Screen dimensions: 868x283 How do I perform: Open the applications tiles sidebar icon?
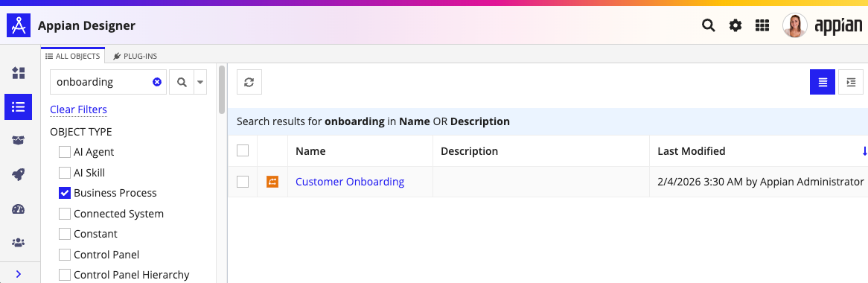pyautogui.click(x=19, y=73)
